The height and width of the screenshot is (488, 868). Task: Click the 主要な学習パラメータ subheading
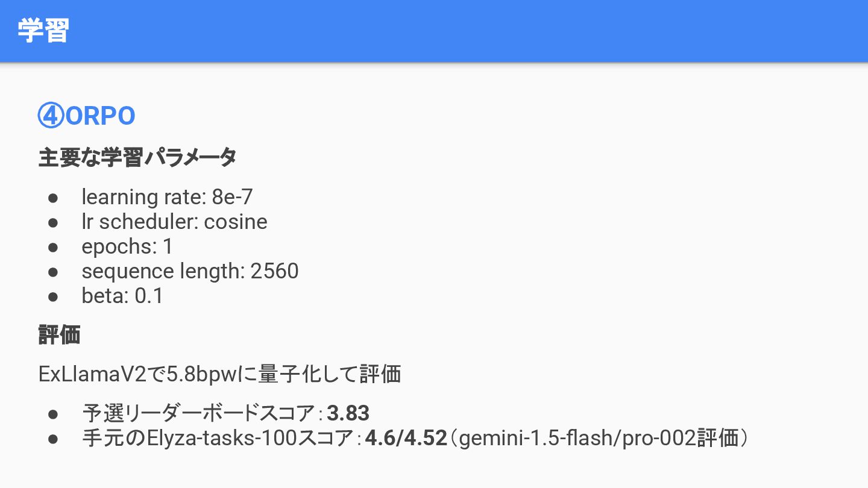pyautogui.click(x=137, y=157)
